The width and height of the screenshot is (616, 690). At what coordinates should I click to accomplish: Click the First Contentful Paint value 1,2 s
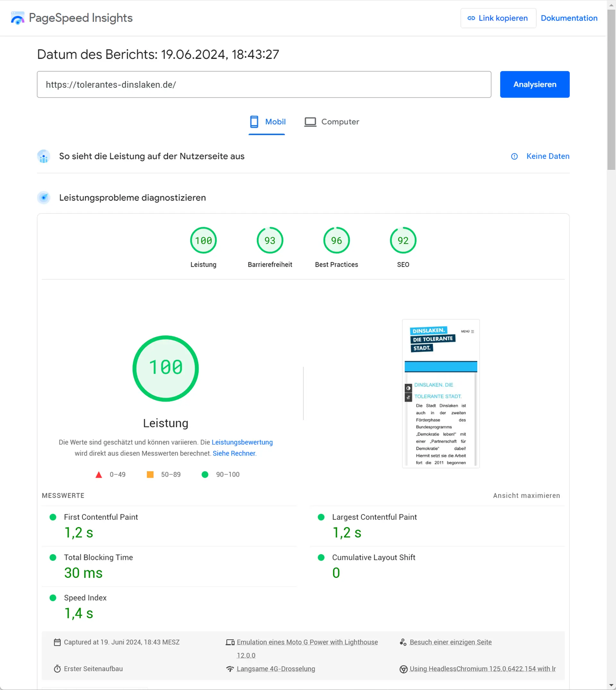(x=79, y=533)
